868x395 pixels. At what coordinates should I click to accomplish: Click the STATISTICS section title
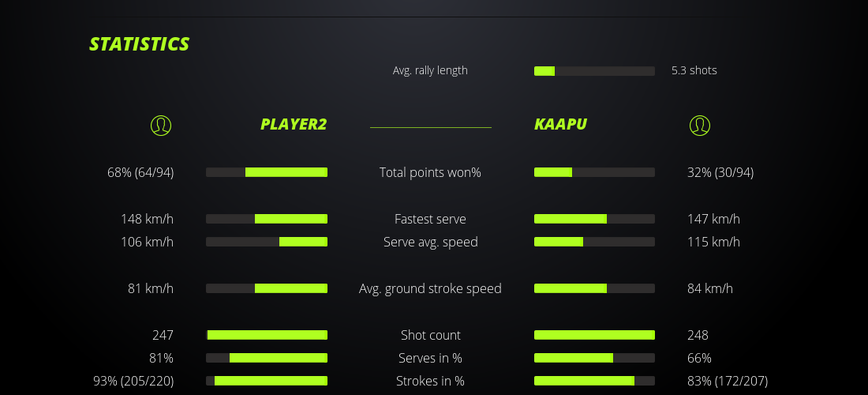tap(140, 44)
